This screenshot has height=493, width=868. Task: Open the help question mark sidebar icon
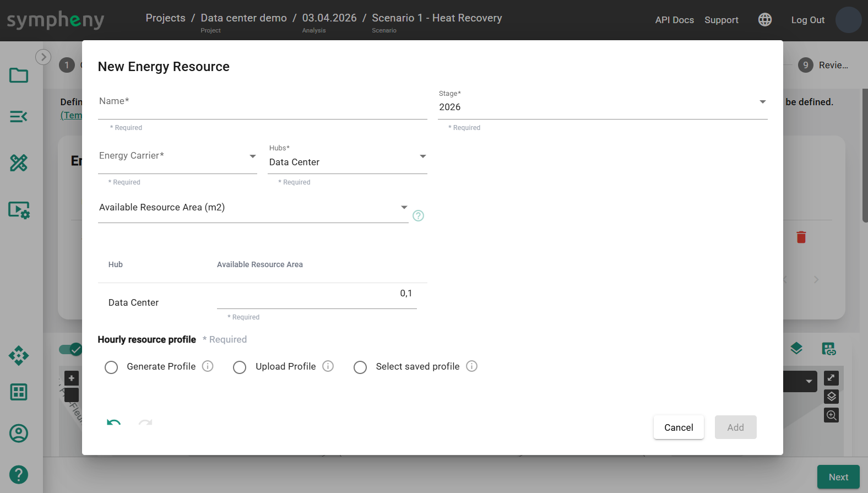[19, 475]
